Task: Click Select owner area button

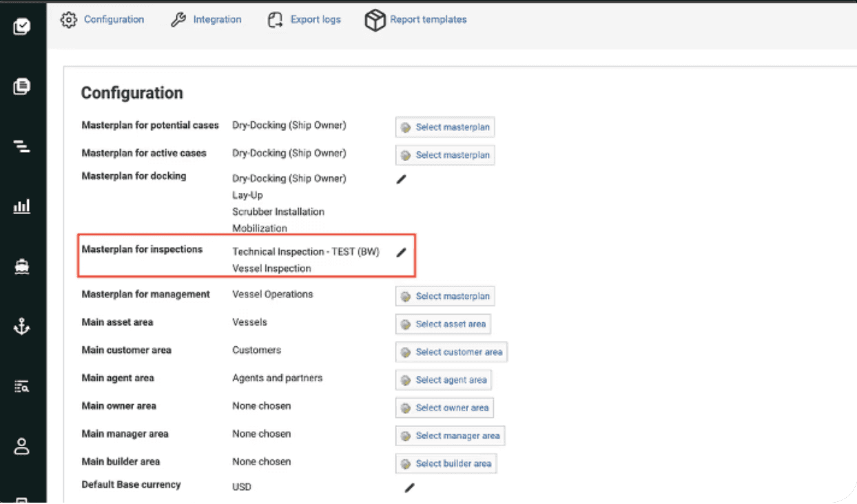Action: [x=444, y=408]
